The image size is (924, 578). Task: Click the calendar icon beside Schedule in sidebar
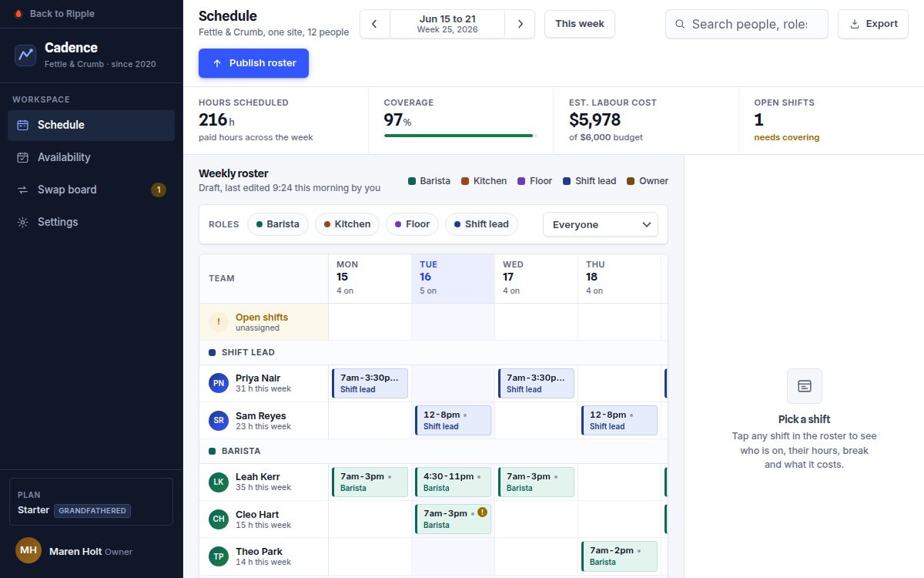(23, 125)
